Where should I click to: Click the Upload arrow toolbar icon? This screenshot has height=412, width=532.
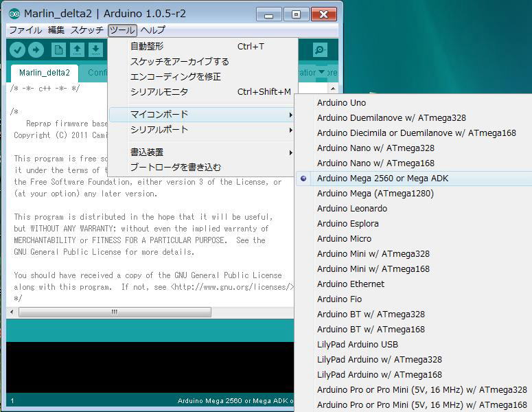pos(36,50)
